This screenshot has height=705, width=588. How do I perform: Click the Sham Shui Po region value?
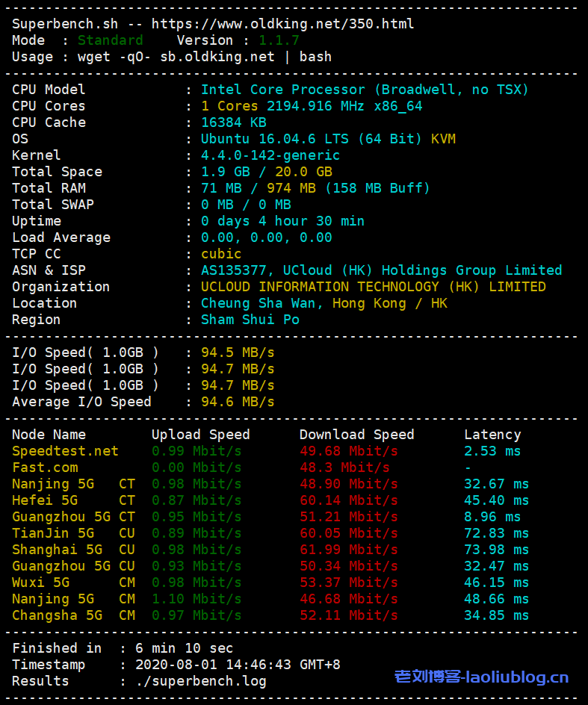250,320
